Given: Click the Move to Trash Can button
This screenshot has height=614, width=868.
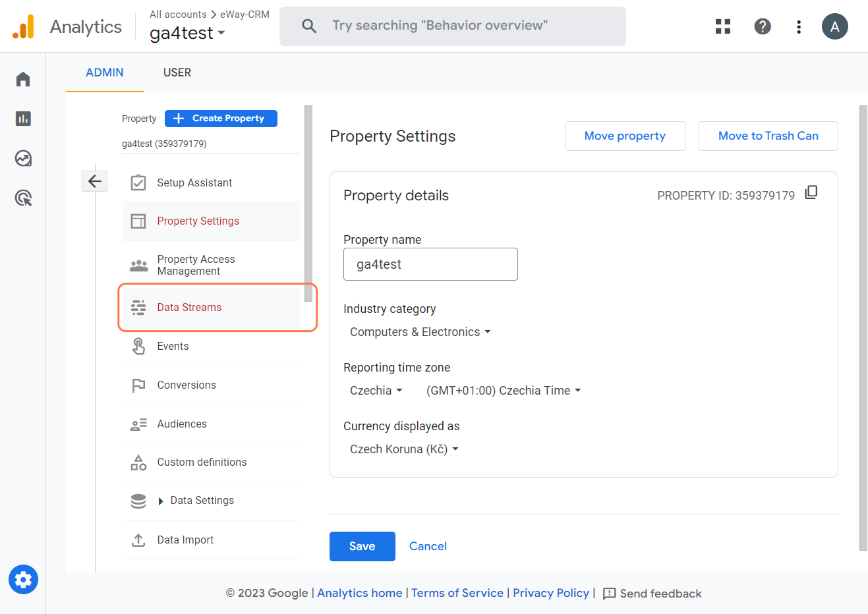Looking at the screenshot, I should 768,136.
